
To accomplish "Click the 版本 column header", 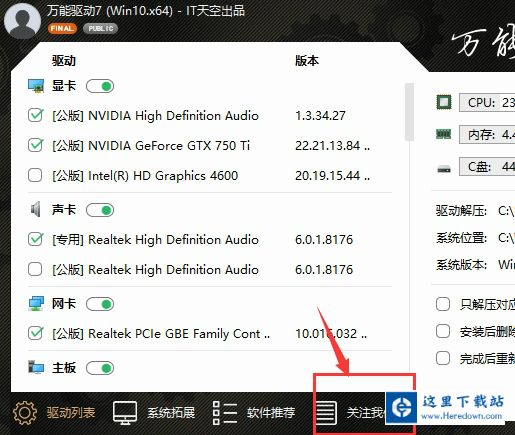I will 307,61.
